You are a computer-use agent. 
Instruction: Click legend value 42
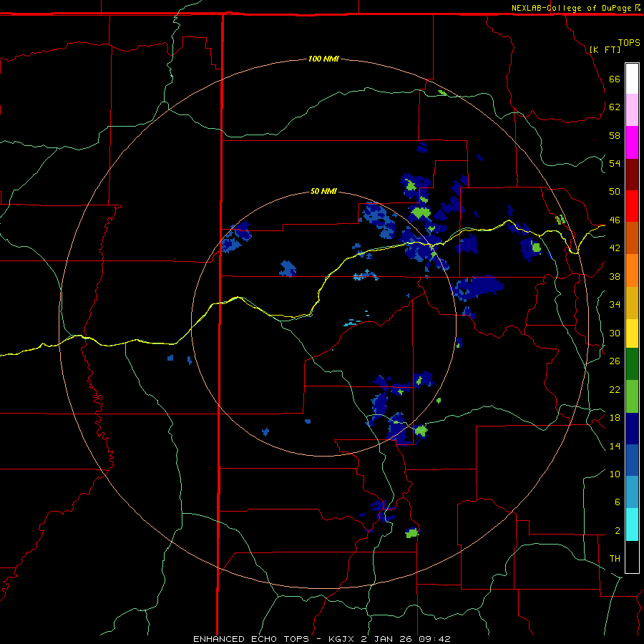coord(615,248)
